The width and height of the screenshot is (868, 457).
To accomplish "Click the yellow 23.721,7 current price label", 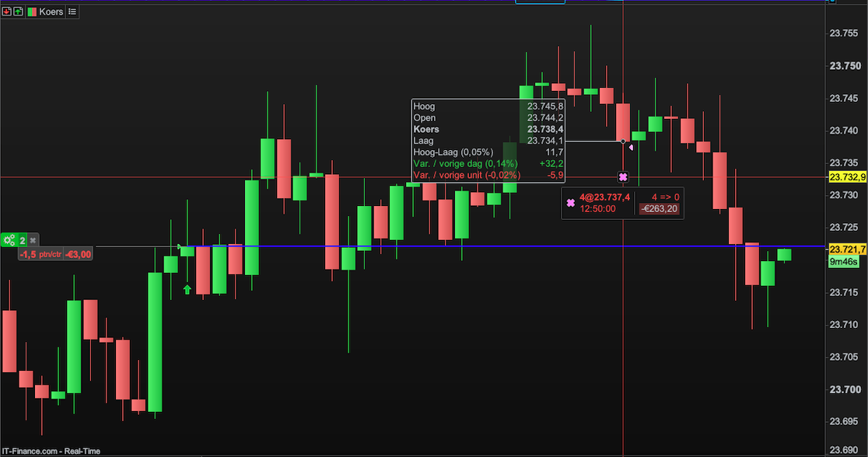I will click(x=847, y=249).
